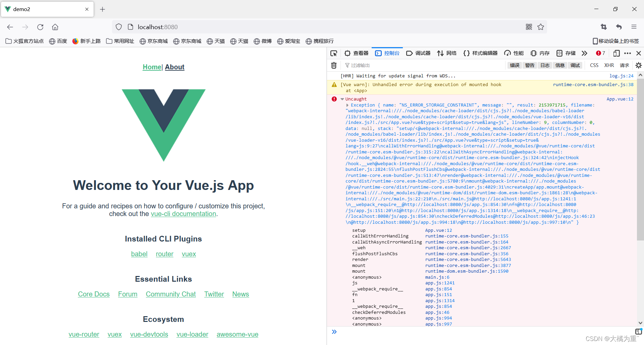The height and width of the screenshot is (345, 644).
Task: Collapse the Uncaught error entry
Action: 342,99
